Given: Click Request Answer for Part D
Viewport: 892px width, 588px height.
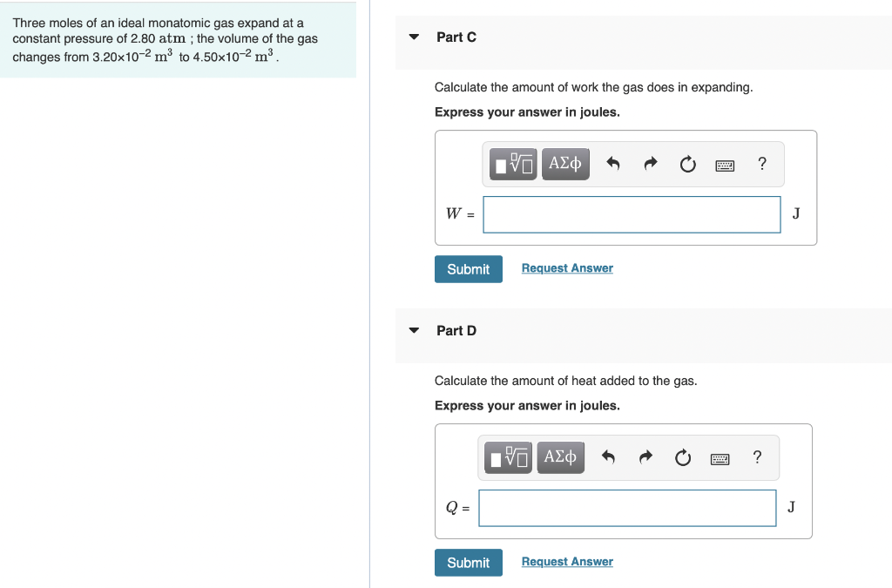Looking at the screenshot, I should point(567,561).
